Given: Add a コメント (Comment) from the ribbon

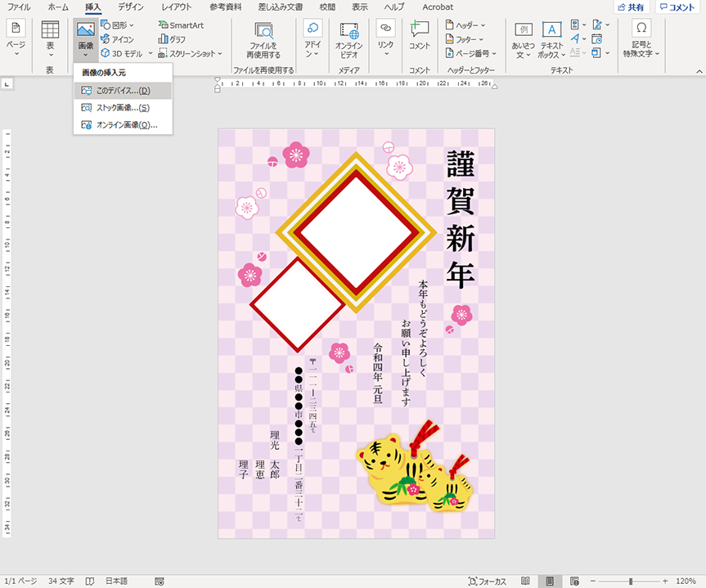Looking at the screenshot, I should (x=420, y=36).
